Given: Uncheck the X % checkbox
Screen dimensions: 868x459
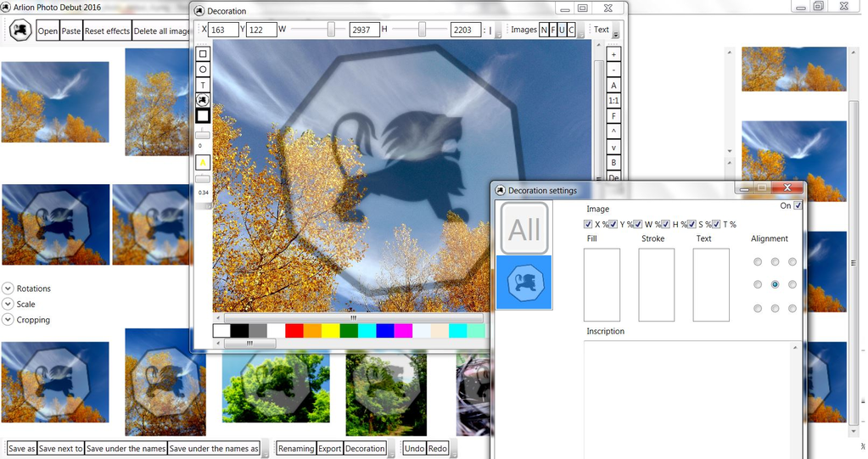Looking at the screenshot, I should pyautogui.click(x=588, y=224).
